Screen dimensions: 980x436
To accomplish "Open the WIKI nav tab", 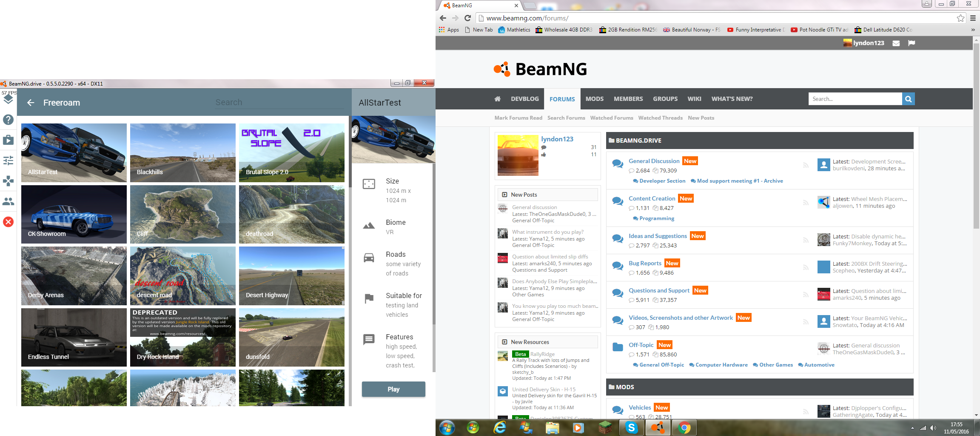I will coord(694,99).
